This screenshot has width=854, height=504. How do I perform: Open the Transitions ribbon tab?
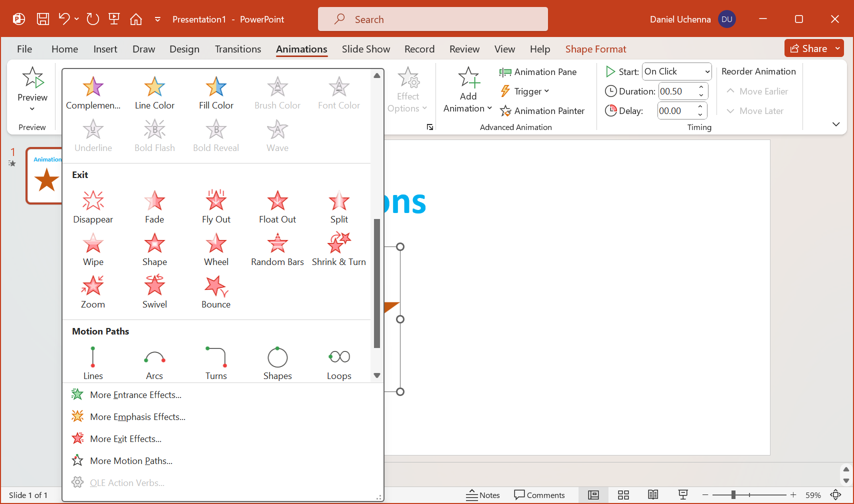click(238, 49)
